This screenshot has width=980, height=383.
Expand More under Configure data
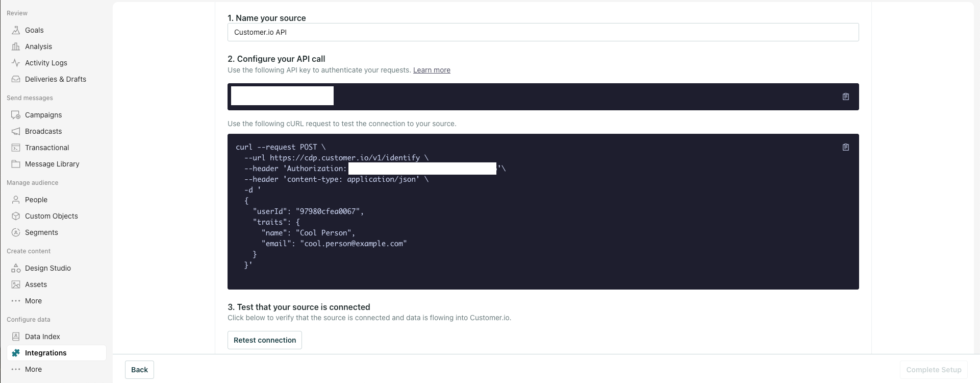tap(33, 369)
